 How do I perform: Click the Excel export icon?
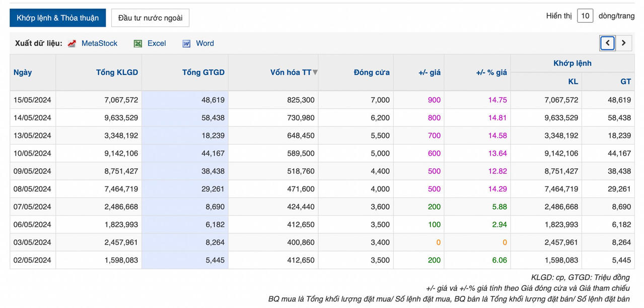tap(137, 44)
